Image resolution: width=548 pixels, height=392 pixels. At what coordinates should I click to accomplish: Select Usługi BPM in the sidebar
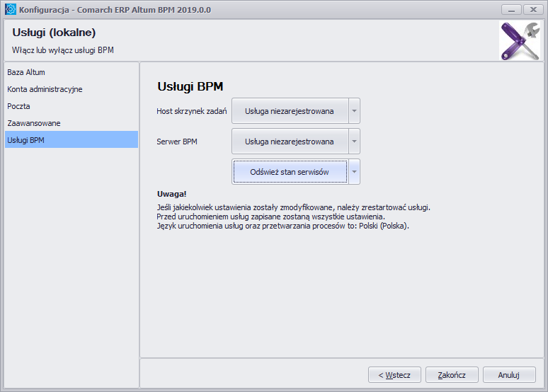(72, 140)
